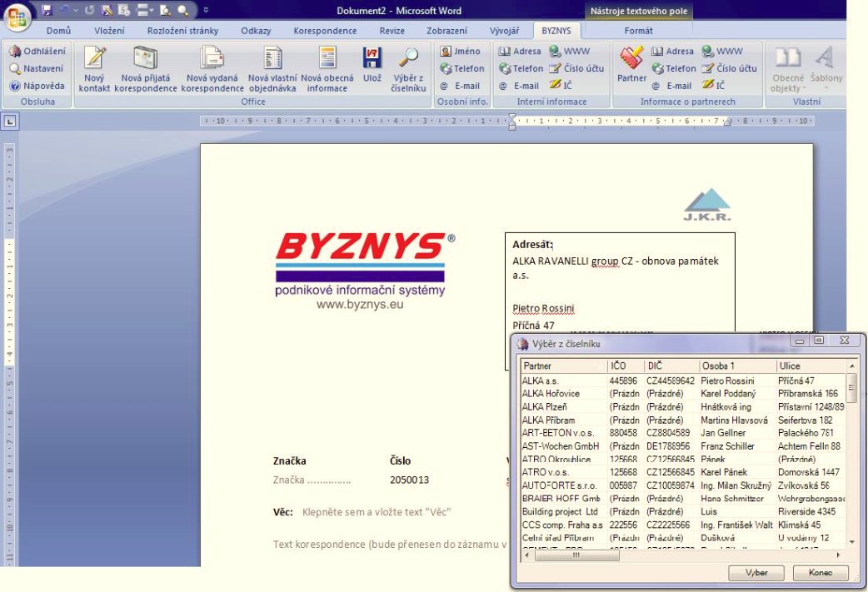Expand the Šablony dropdown

click(x=826, y=68)
